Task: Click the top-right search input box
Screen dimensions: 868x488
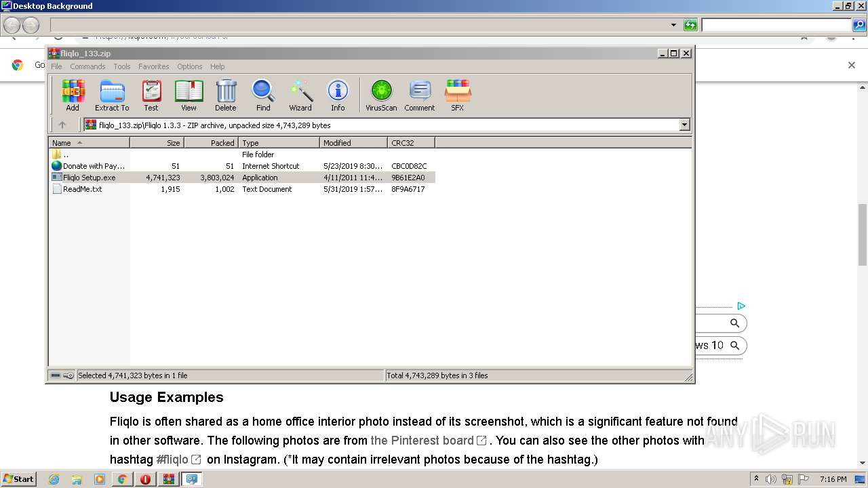Action: (x=776, y=25)
